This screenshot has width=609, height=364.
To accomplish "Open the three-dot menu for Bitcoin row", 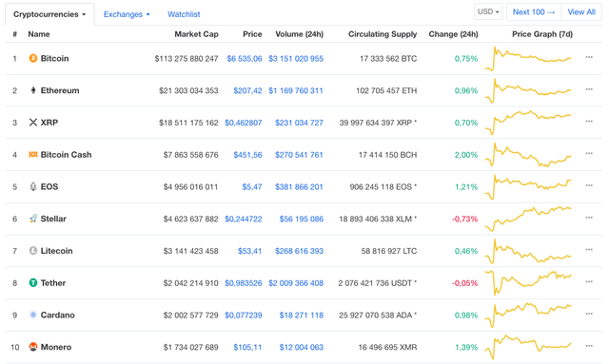I will click(589, 57).
